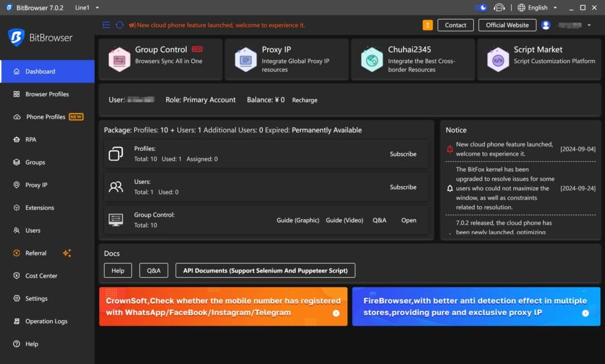605x364 pixels.
Task: Open the Line1 dropdown
Action: click(87, 8)
